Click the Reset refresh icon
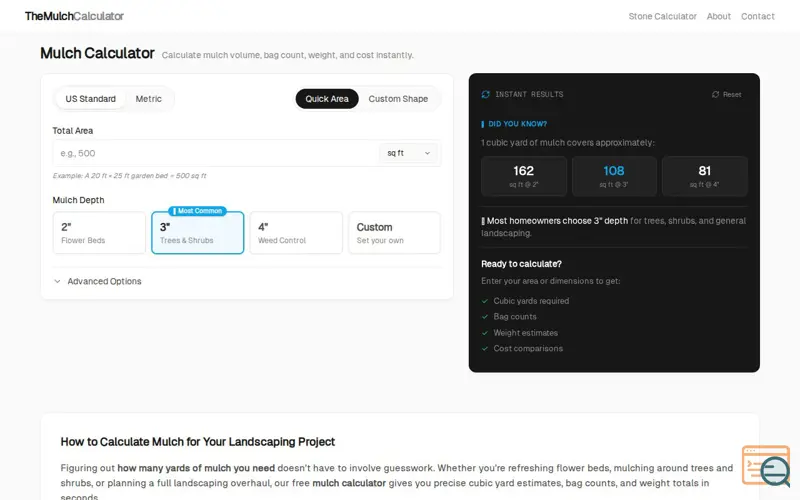800x500 pixels. coord(715,94)
